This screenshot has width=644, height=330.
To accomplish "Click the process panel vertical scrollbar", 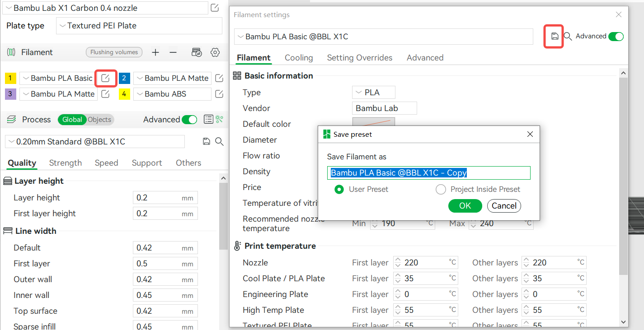I will tap(223, 217).
